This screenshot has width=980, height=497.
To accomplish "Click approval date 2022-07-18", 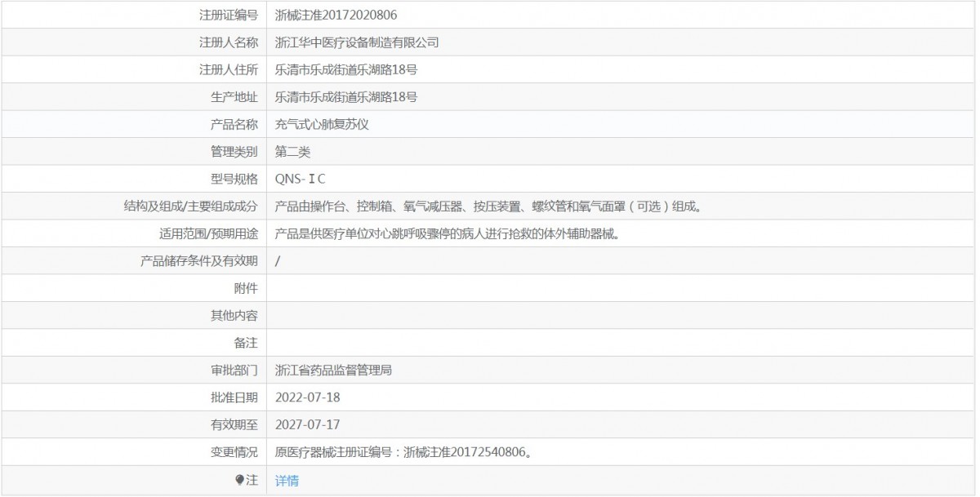I will point(307,398).
